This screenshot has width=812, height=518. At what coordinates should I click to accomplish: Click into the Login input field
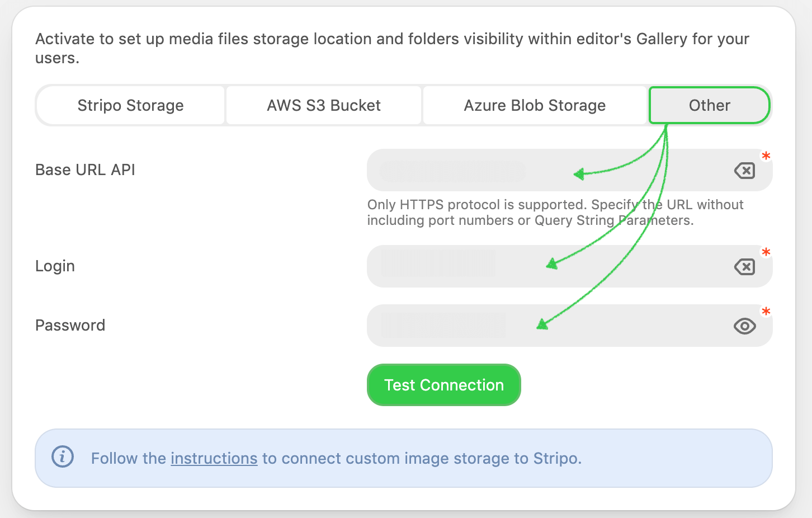[x=548, y=266]
